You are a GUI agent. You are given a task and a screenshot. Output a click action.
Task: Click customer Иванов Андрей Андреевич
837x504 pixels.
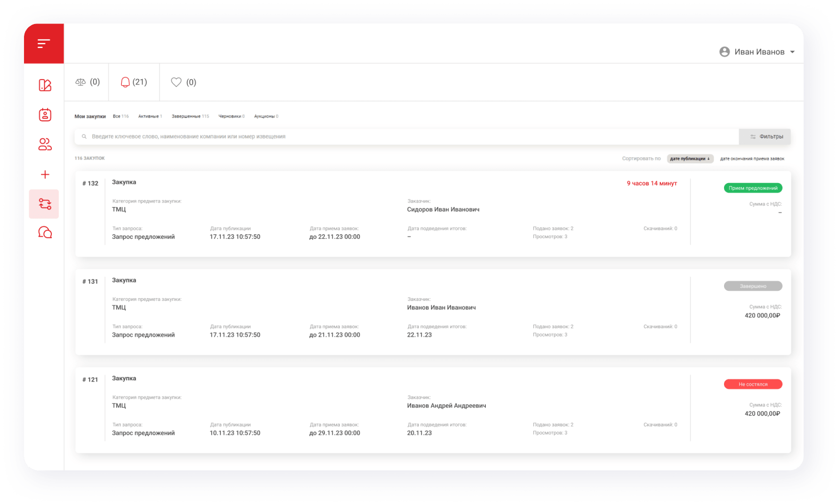coord(446,406)
